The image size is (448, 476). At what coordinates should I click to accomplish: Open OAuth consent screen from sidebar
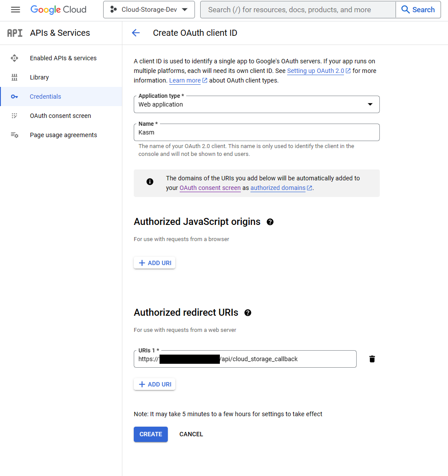[x=14, y=116]
